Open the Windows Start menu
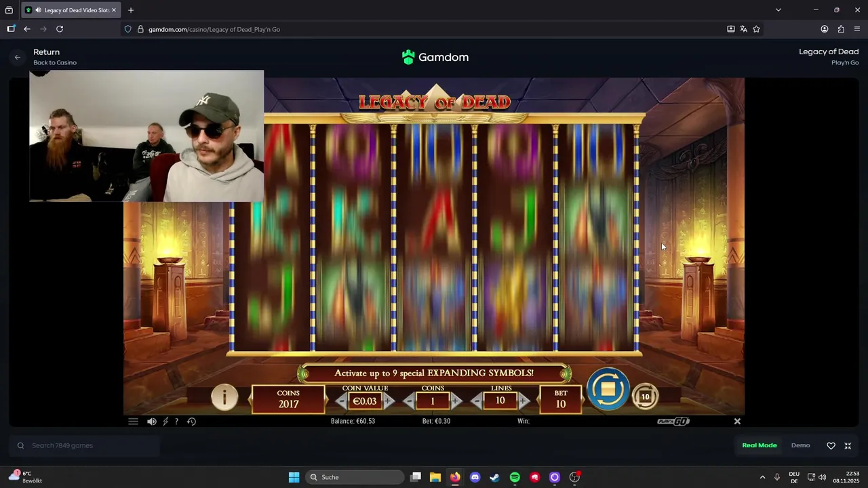 click(x=294, y=477)
